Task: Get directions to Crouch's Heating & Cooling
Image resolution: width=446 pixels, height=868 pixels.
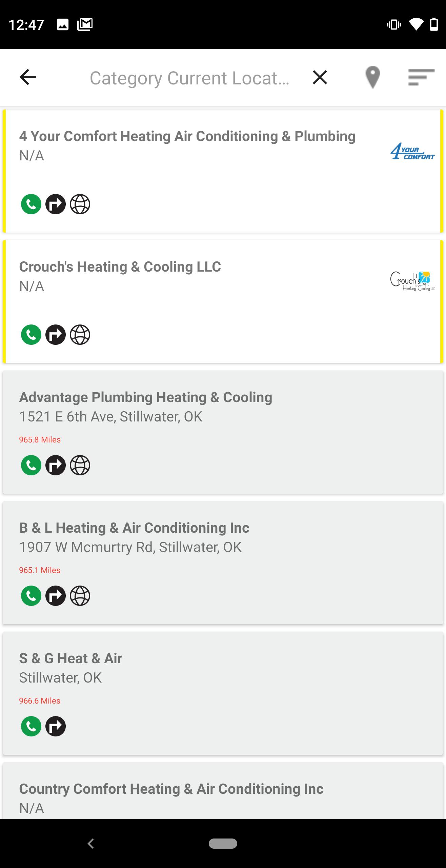Action: coord(56,335)
